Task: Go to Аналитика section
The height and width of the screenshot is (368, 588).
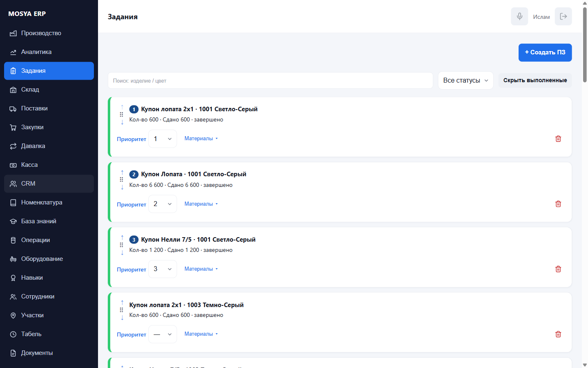Action: [x=49, y=52]
